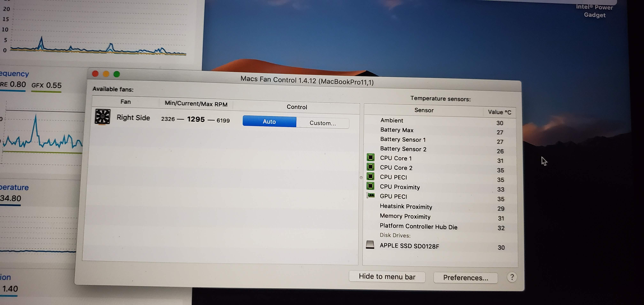Click the Fan column header
Screen dimensions: 644x305
(x=126, y=102)
